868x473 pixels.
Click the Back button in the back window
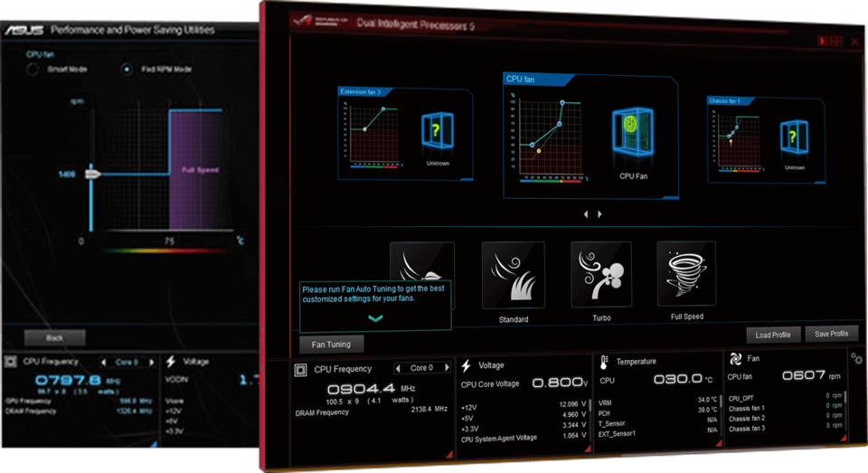pyautogui.click(x=54, y=337)
